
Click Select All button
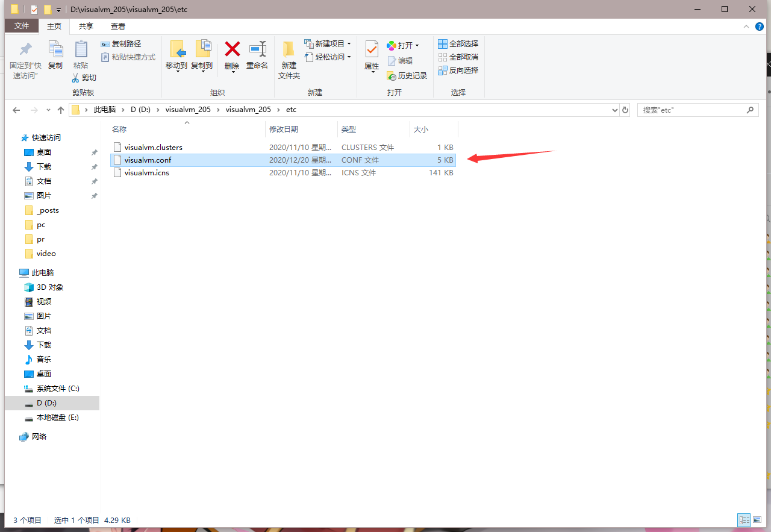pos(458,44)
